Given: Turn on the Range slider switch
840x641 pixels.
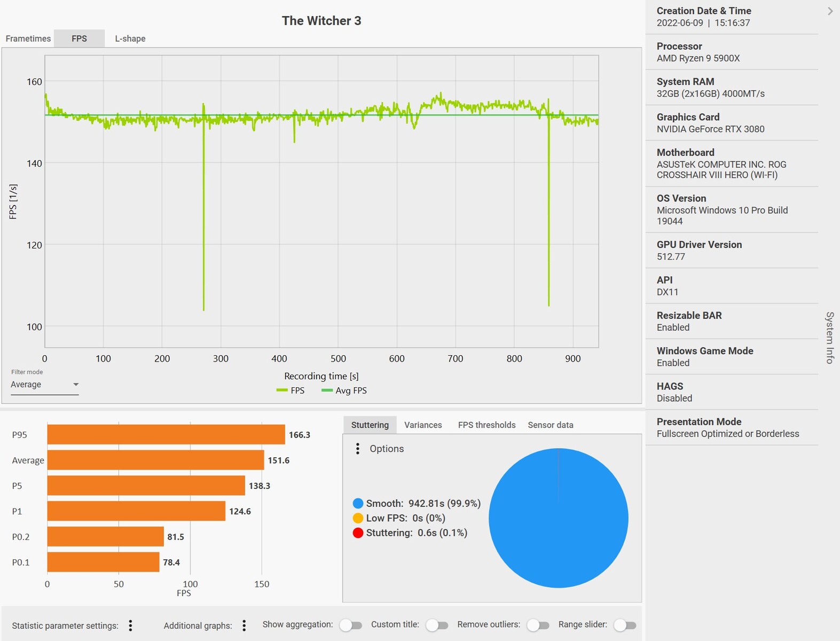Looking at the screenshot, I should pyautogui.click(x=625, y=625).
